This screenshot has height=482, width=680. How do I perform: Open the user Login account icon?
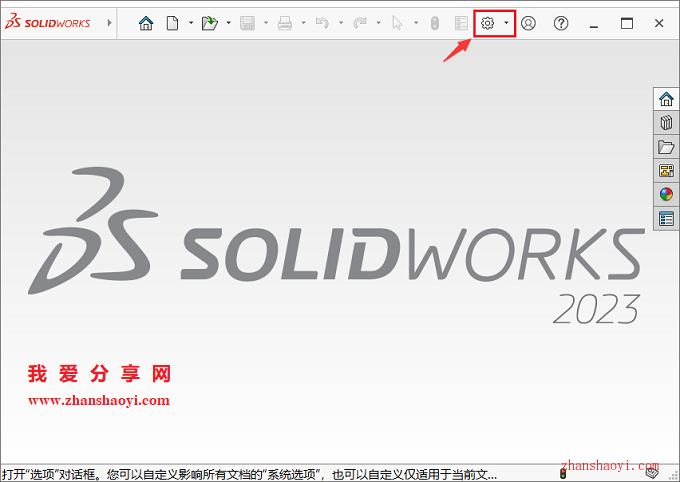pos(528,23)
